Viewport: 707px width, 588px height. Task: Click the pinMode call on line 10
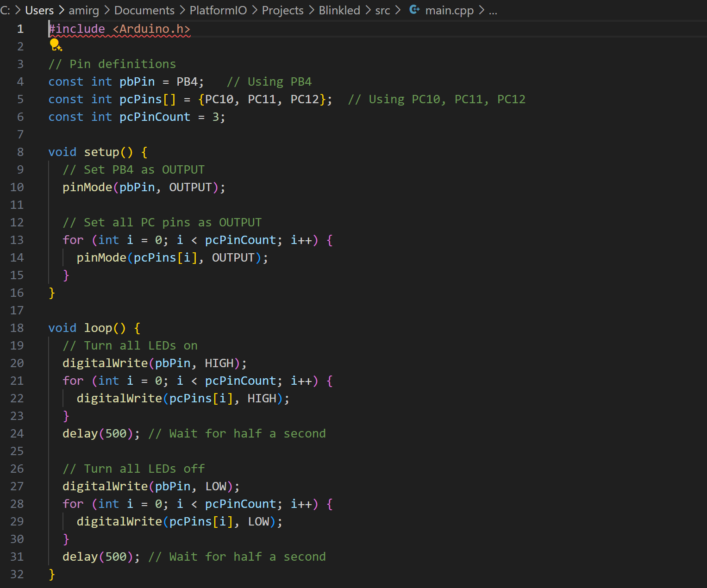tap(87, 187)
